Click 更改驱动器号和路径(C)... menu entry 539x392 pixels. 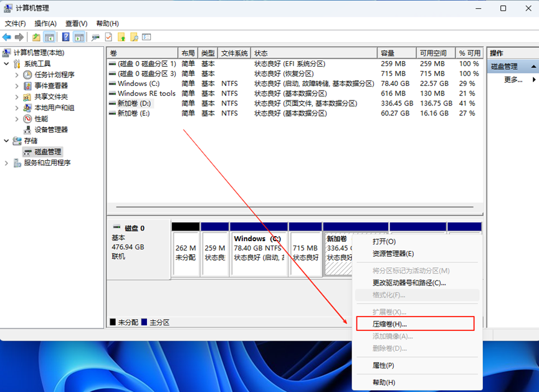pyautogui.click(x=409, y=283)
